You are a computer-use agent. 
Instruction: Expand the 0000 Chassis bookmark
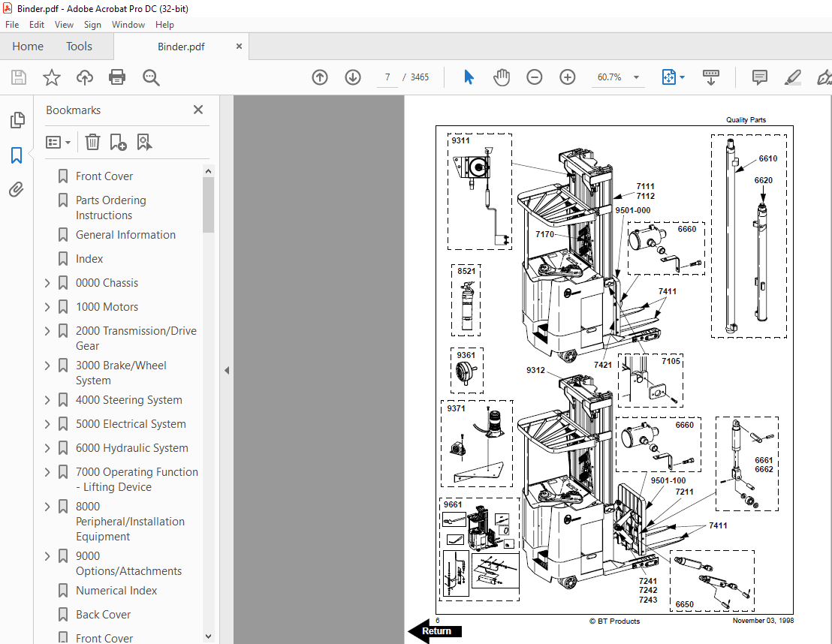click(x=47, y=283)
